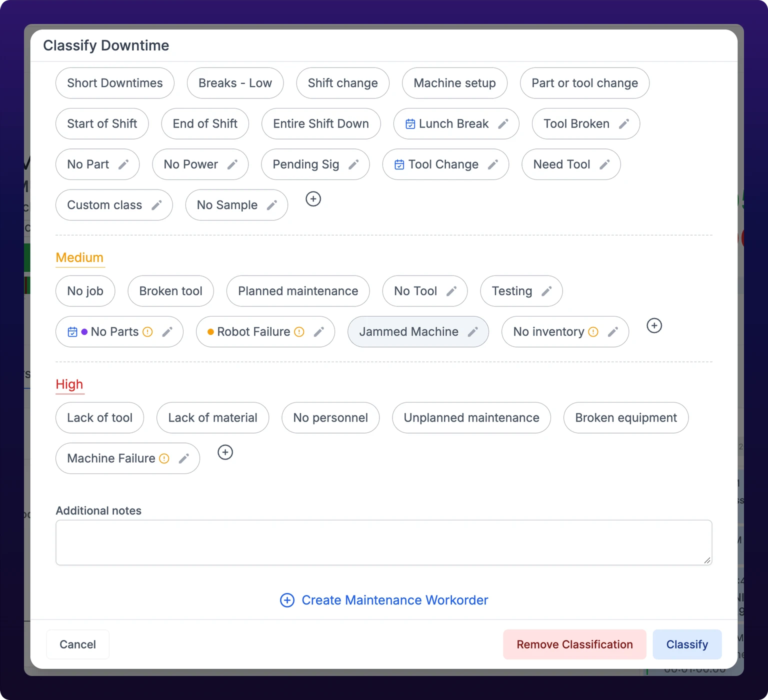
Task: Select the Short Downtimes class
Action: coord(115,83)
